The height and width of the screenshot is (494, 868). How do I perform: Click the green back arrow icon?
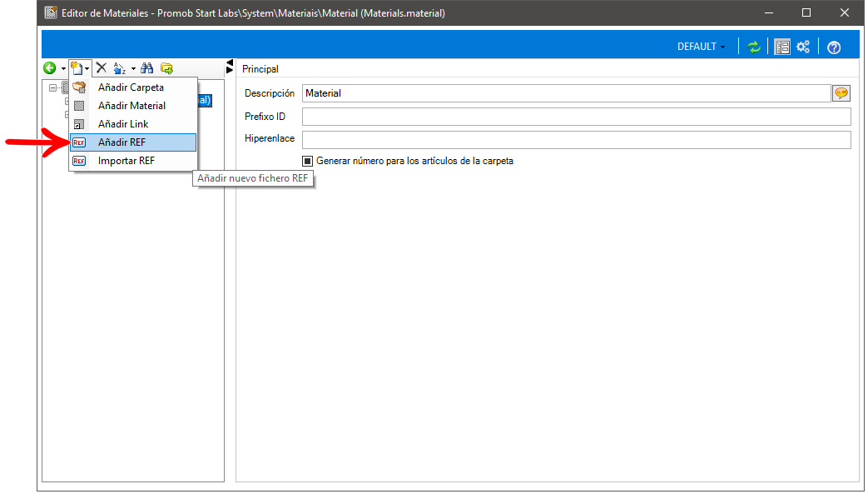(50, 68)
